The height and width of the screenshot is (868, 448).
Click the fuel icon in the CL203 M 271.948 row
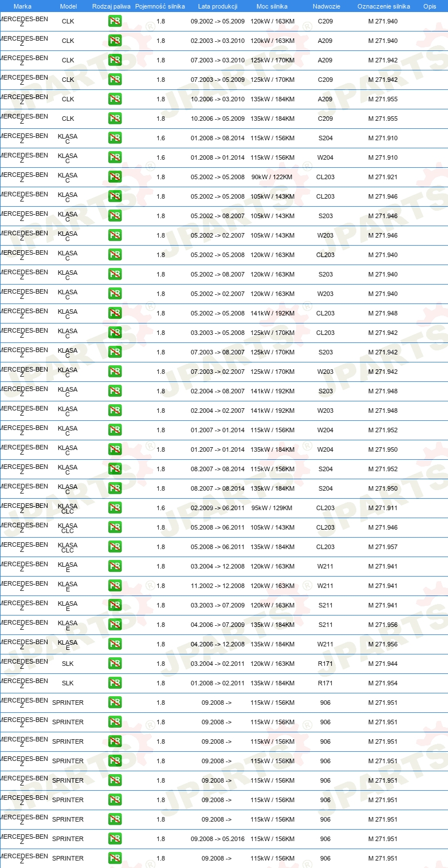pyautogui.click(x=115, y=314)
